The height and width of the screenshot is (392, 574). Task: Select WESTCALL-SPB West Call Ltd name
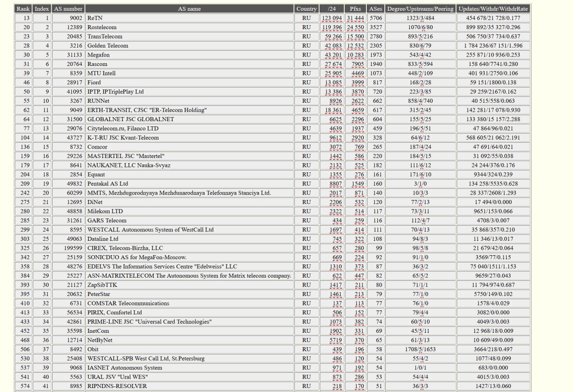click(189, 358)
